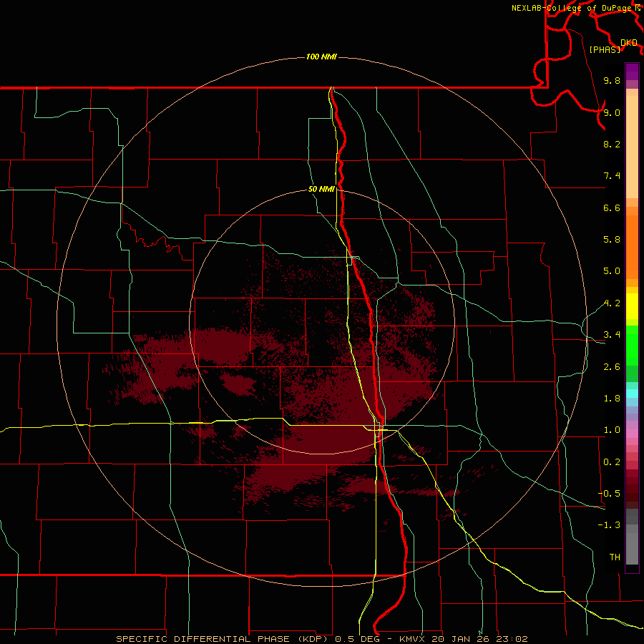This screenshot has width=644, height=644.
Task: Click the -0.5 value on the color scale
Action: [x=609, y=493]
